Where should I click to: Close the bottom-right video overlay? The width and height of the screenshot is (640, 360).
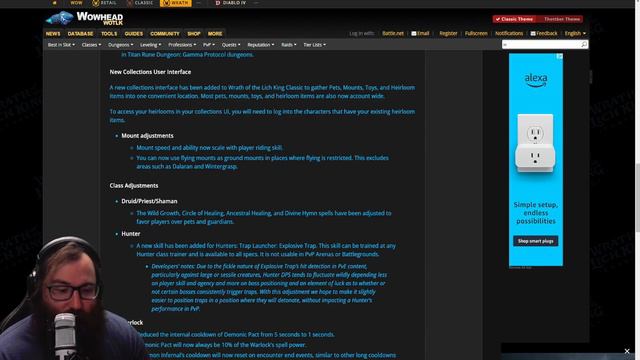(627, 351)
